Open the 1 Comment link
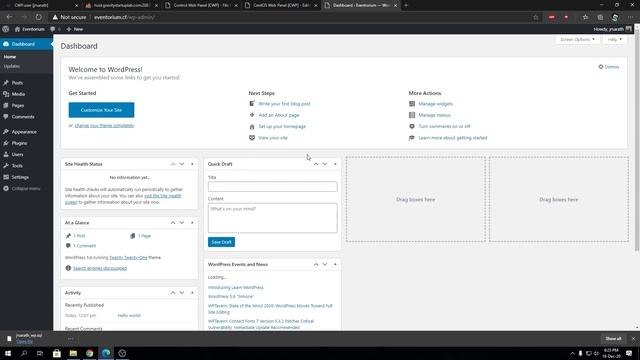The height and width of the screenshot is (360, 640). pos(84,246)
